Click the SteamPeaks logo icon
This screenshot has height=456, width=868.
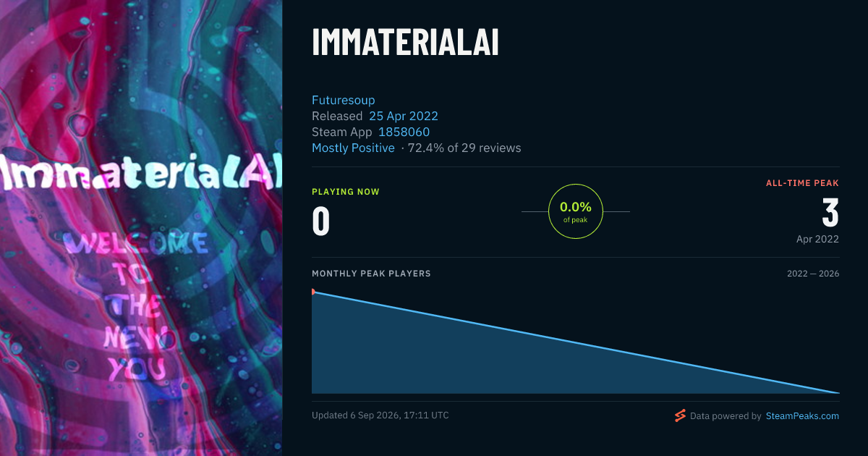pyautogui.click(x=680, y=415)
